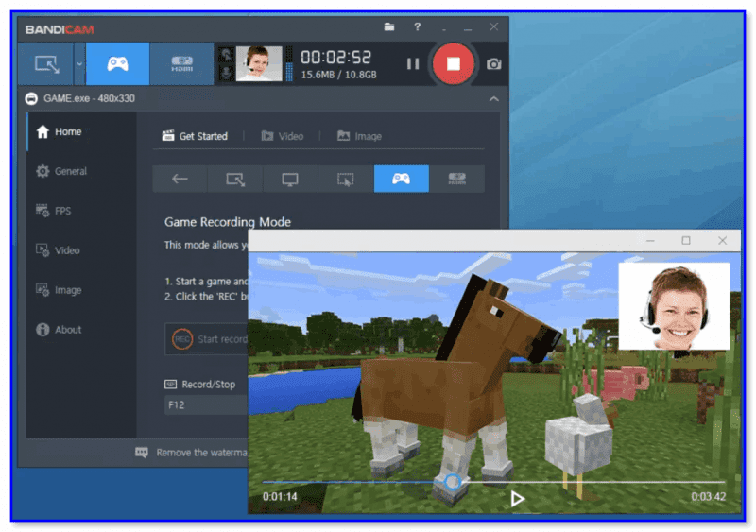The image size is (756, 532).
Task: Switch to the Image tab in Home
Action: pos(359,136)
